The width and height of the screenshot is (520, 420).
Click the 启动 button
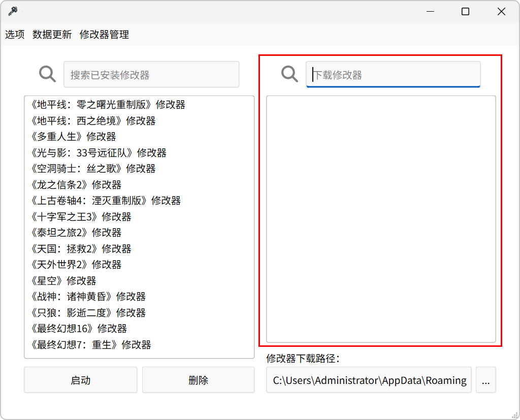tap(81, 380)
